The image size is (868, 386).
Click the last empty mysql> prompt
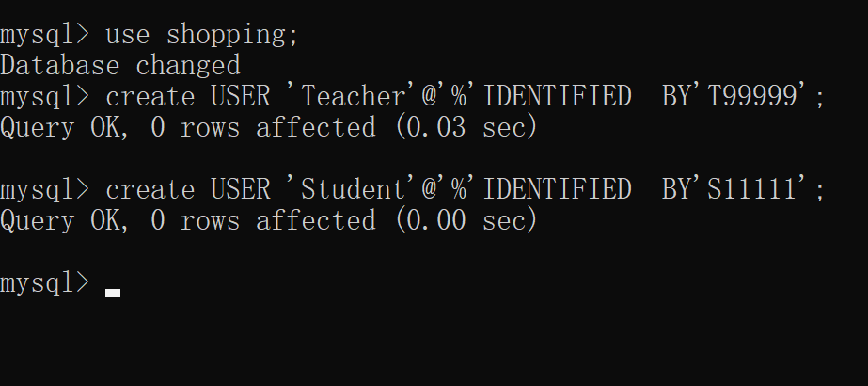(45, 282)
